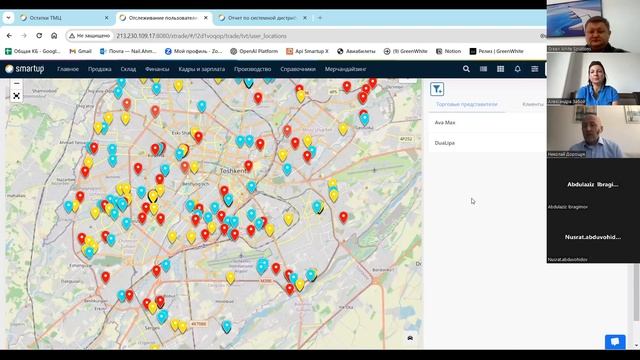
Task: Click the page vertical scrollbar
Action: [x=636, y=292]
